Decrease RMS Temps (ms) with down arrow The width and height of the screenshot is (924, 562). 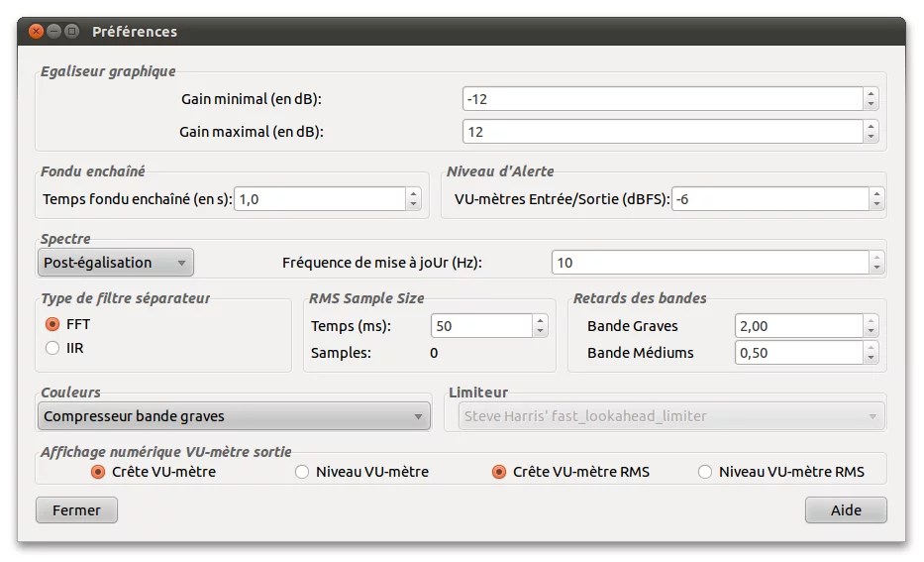(540, 331)
